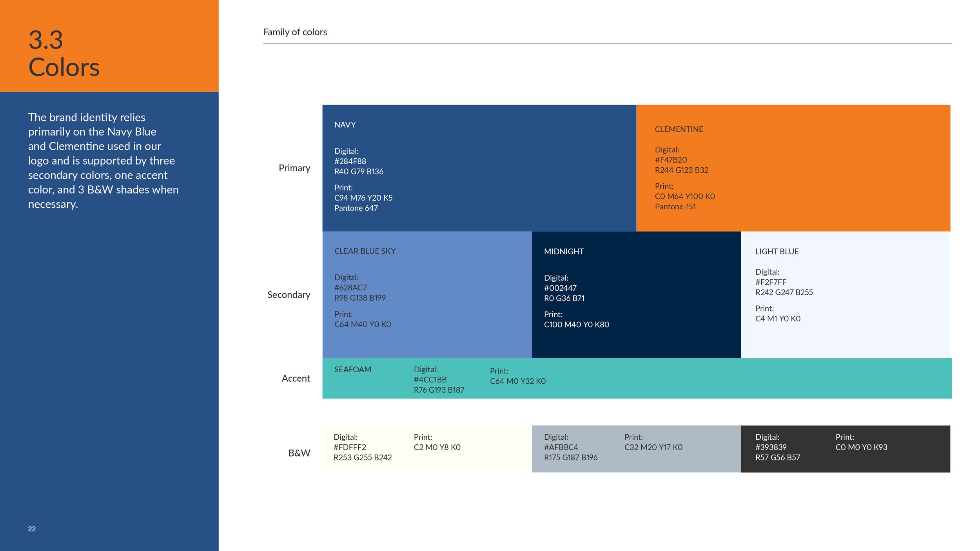
Task: Click the text 'R242 G247 B255'
Action: click(784, 292)
